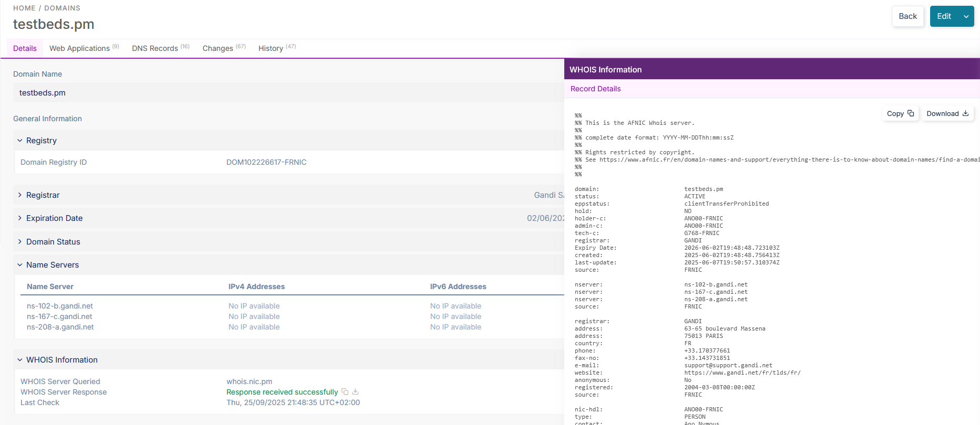This screenshot has width=980, height=425.
Task: Click the IPv4 Addresses column header
Action: 257,286
